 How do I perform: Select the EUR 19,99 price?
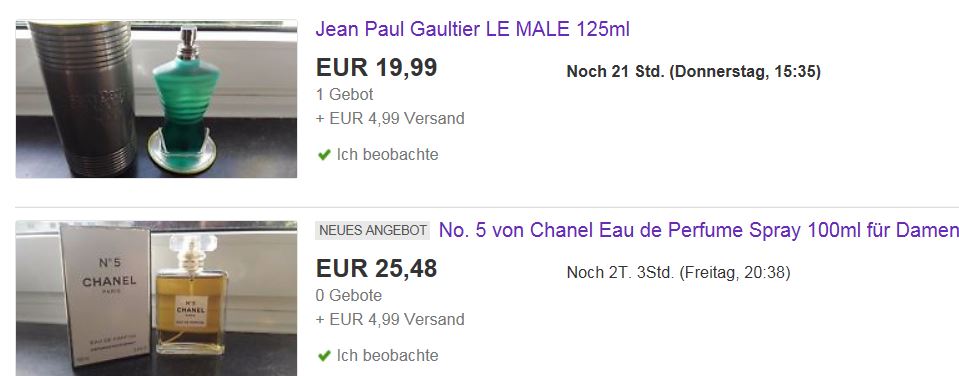coord(376,67)
